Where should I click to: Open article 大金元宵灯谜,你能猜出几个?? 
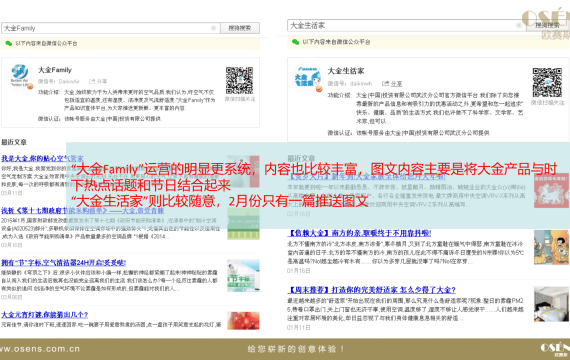45,315
